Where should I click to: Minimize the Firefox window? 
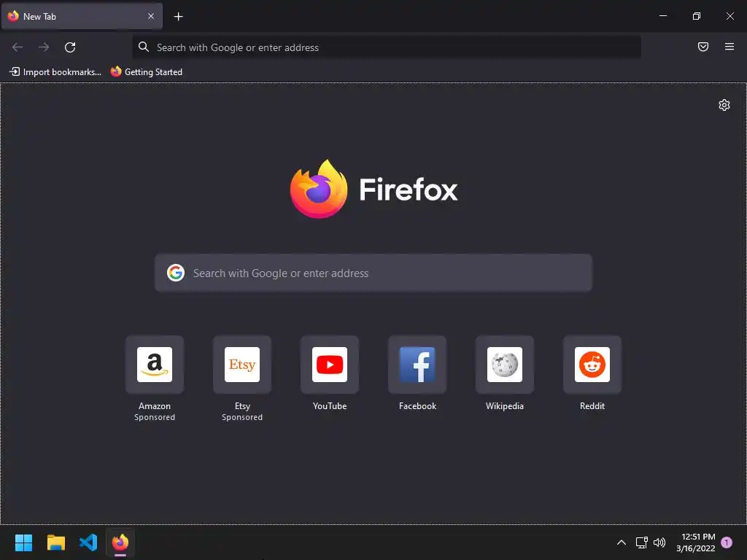[x=662, y=16]
